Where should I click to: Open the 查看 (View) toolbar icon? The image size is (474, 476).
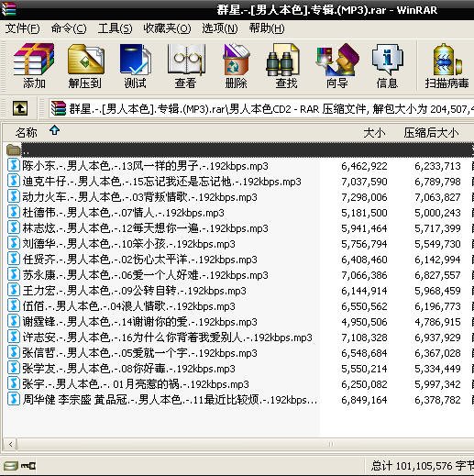186,66
